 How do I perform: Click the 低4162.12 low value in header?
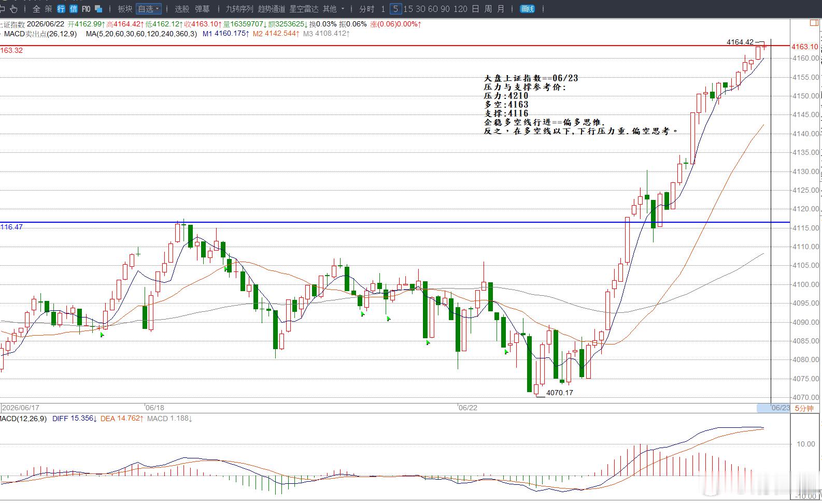tap(164, 24)
